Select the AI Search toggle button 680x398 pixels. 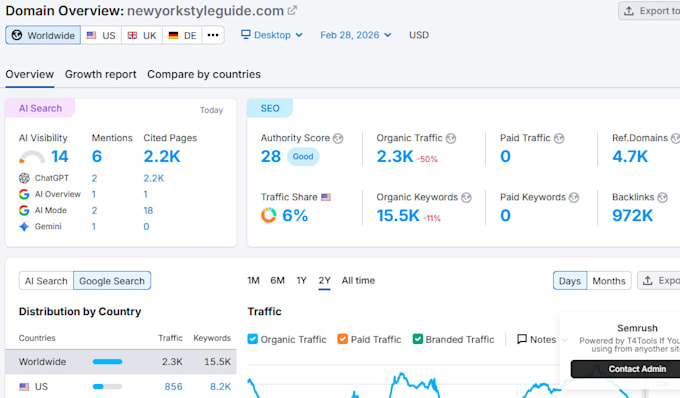(46, 281)
